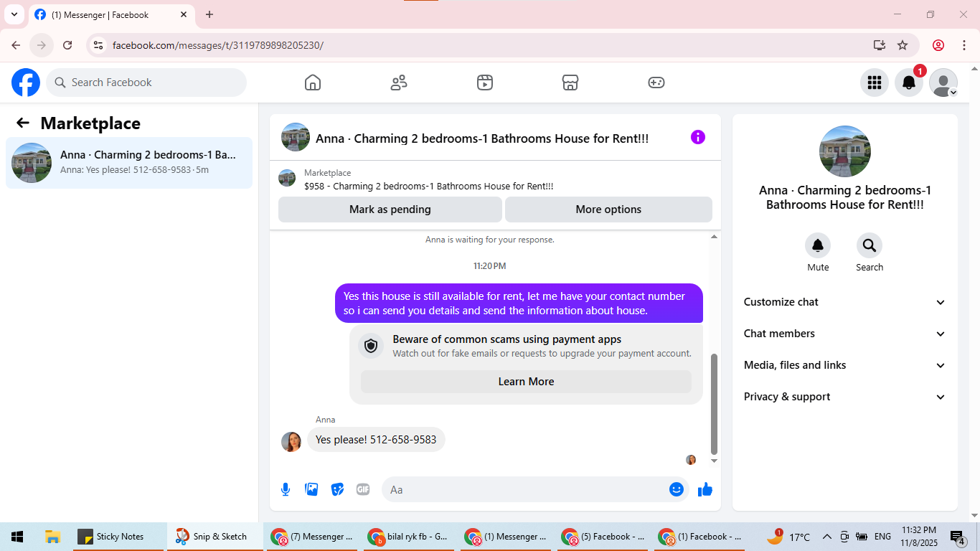Click the browser back arrow
This screenshot has width=980, height=551.
tap(16, 45)
